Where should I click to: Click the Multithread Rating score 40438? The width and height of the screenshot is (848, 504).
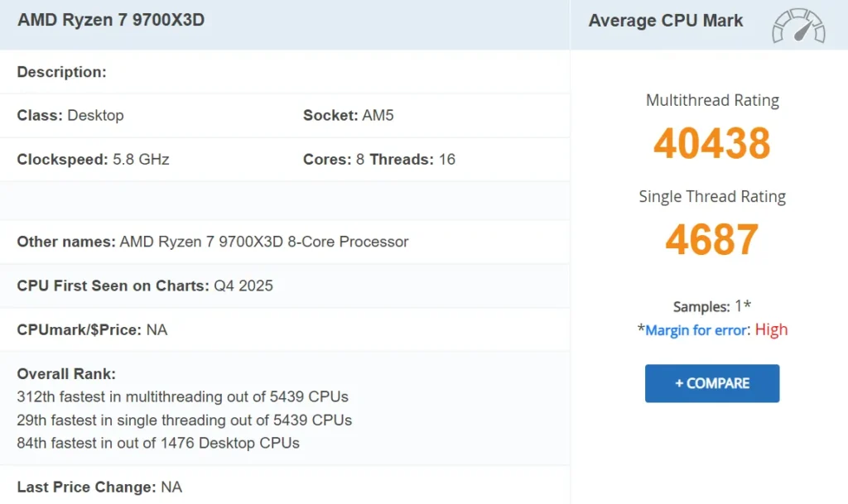pyautogui.click(x=711, y=144)
